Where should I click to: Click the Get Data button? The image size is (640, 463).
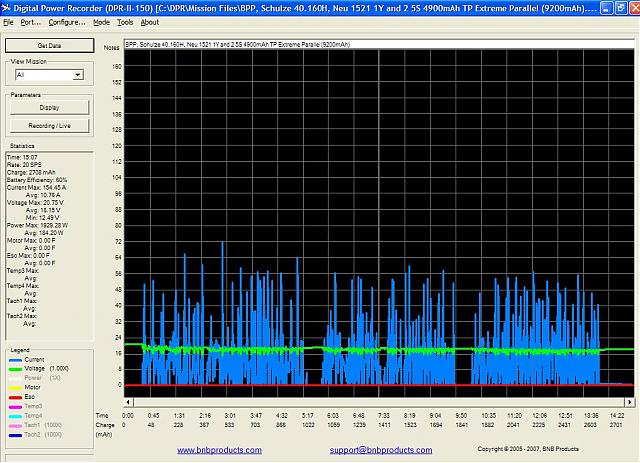(x=48, y=46)
